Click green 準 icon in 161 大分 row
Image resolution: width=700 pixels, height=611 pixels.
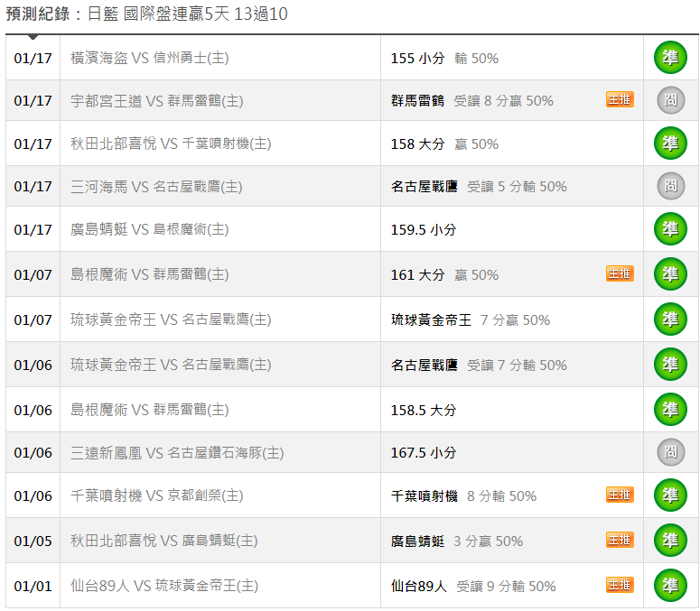click(670, 273)
